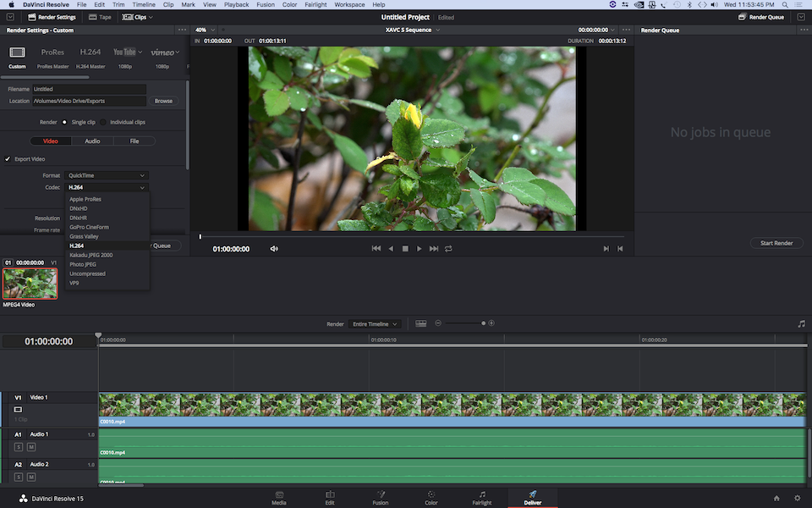The image size is (812, 508).
Task: Expand the Clips dropdown arrow
Action: tap(151, 17)
